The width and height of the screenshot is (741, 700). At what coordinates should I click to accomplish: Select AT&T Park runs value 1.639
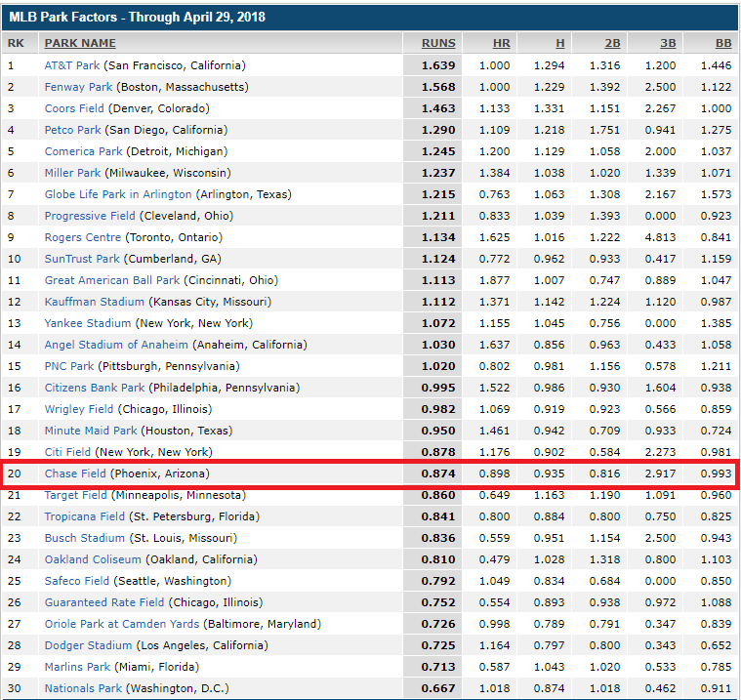pos(438,65)
